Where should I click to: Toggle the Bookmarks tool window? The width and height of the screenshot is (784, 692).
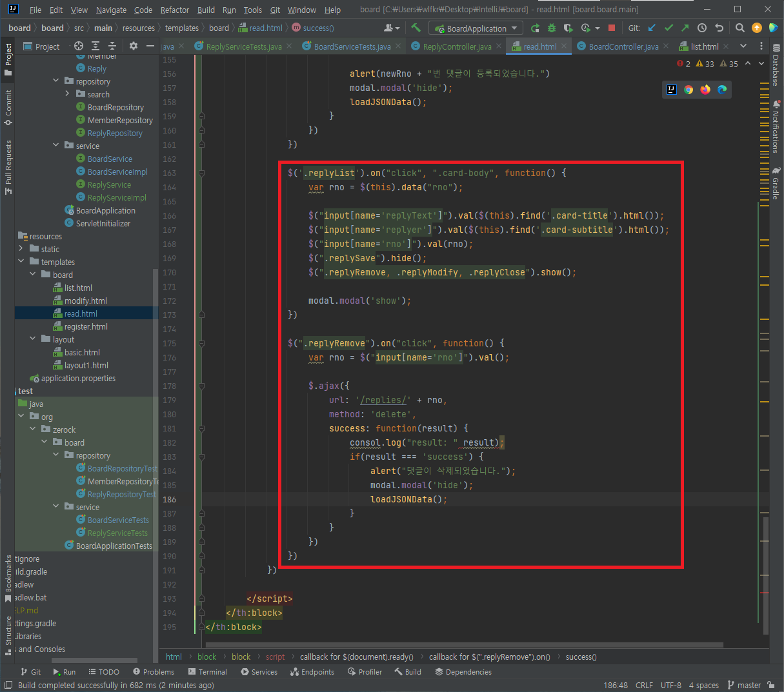tap(8, 578)
